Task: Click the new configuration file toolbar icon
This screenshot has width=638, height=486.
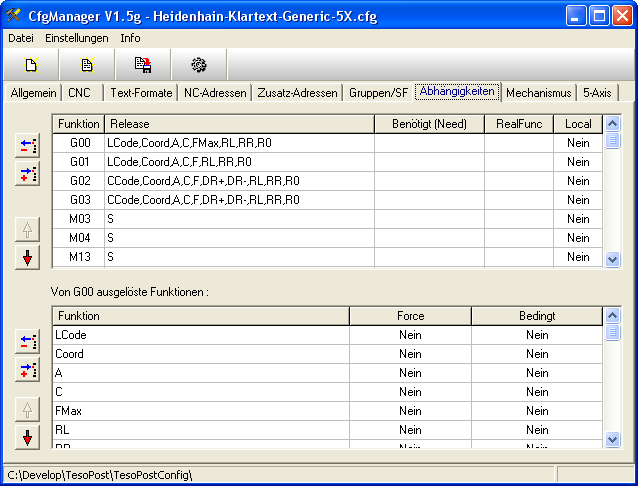Action: [x=31, y=65]
